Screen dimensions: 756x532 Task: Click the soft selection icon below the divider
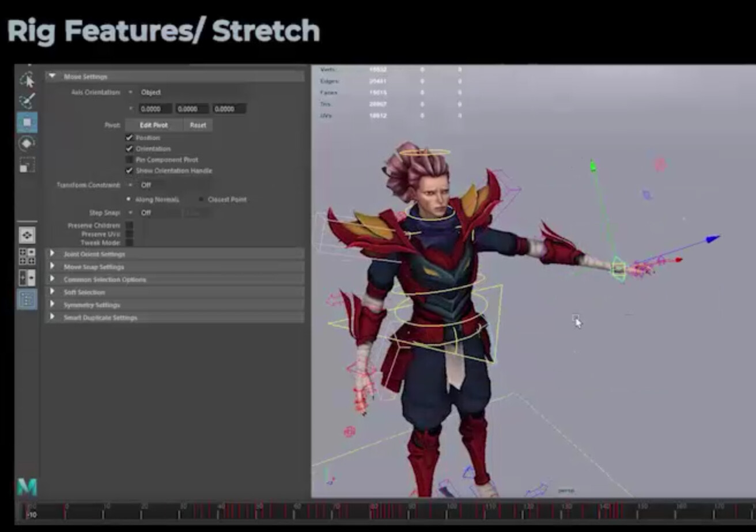[x=26, y=235]
